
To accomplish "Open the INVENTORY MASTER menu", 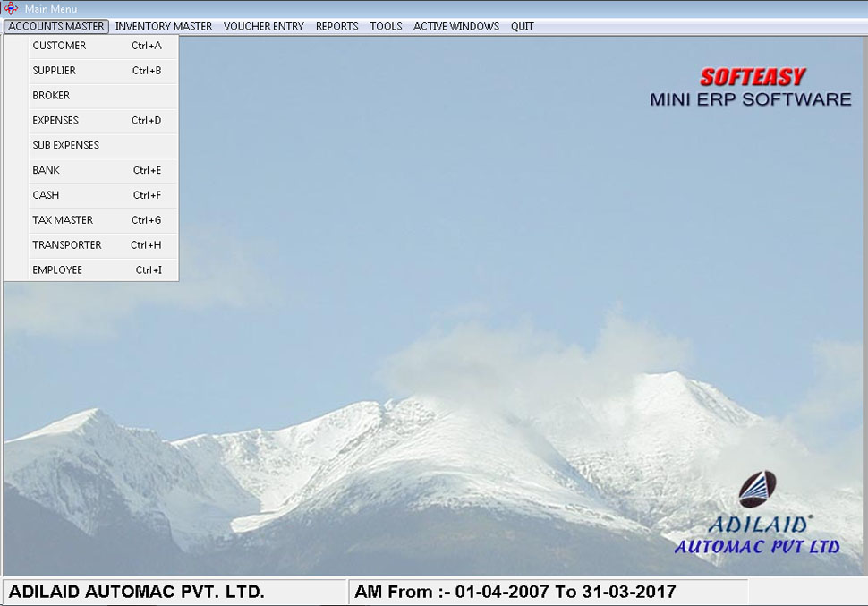I will (163, 26).
